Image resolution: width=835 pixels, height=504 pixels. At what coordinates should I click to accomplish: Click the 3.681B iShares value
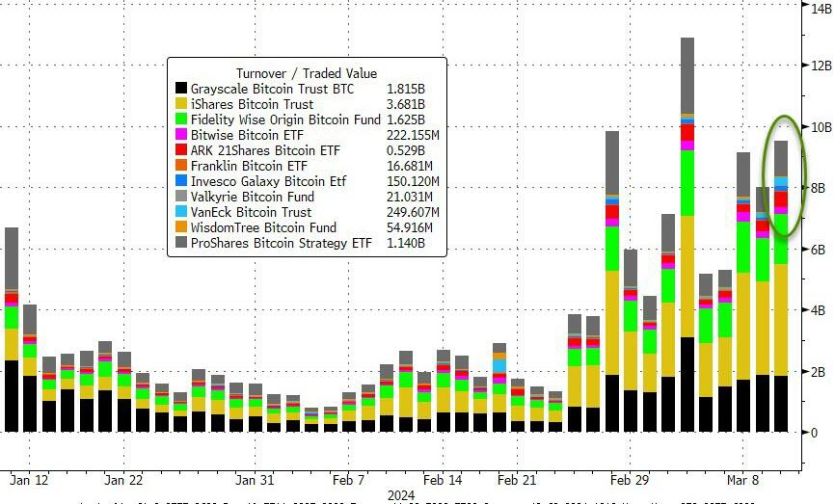click(406, 104)
